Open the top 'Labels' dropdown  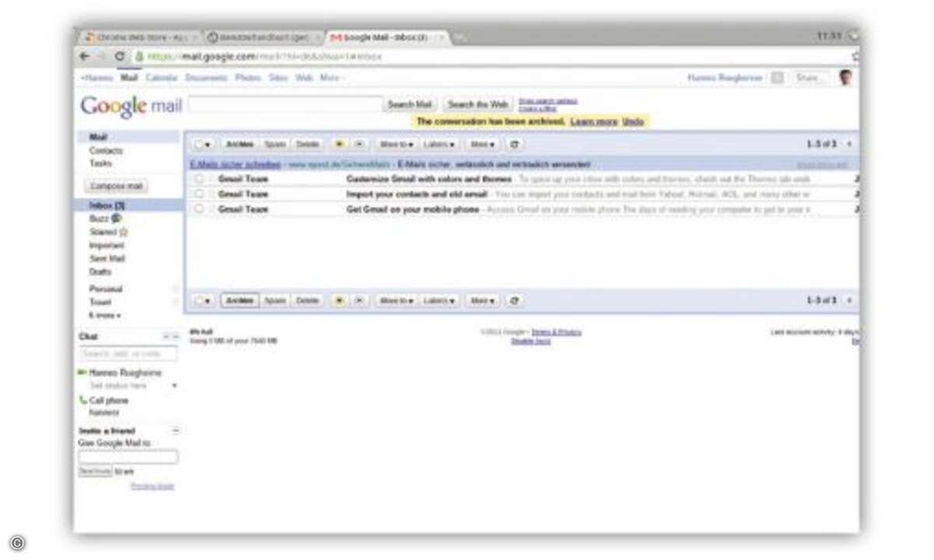point(439,144)
